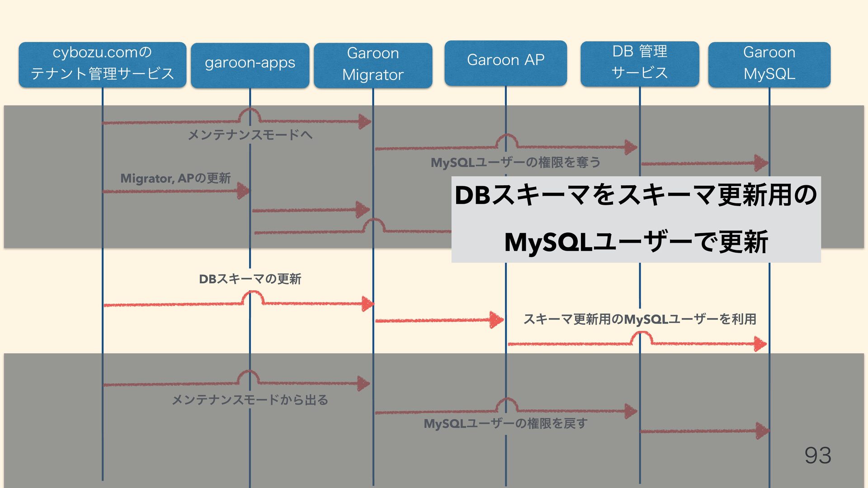Select the Migrator, APの更新 label
Viewport: 868px width, 488px height.
(x=175, y=178)
